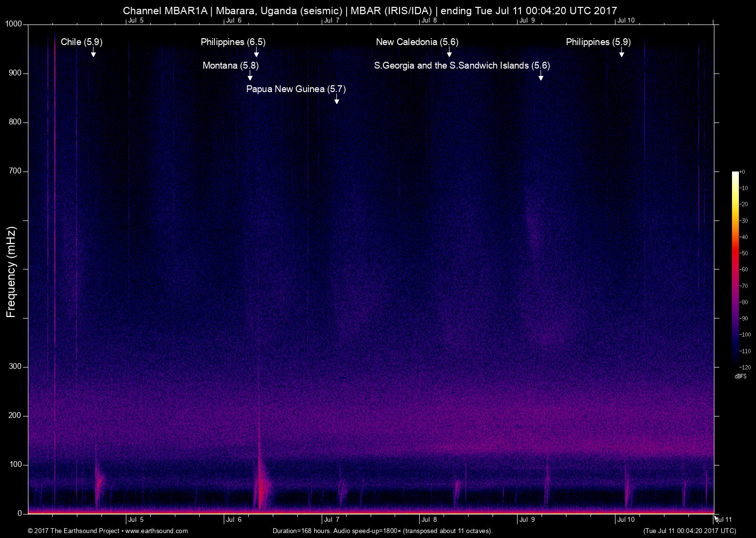Viewport: 756px width, 538px height.
Task: Click the arrow below Chile (5.9) label
Action: [x=93, y=52]
